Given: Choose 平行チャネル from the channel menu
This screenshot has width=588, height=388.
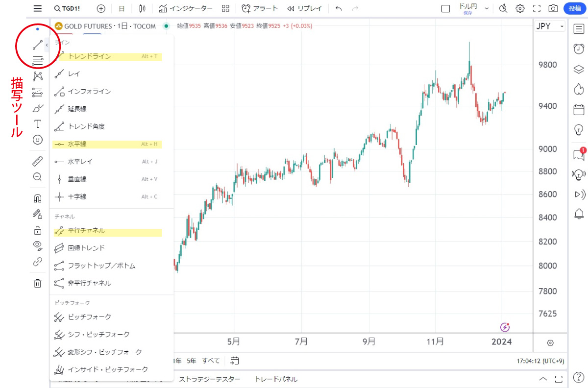Looking at the screenshot, I should (x=86, y=231).
